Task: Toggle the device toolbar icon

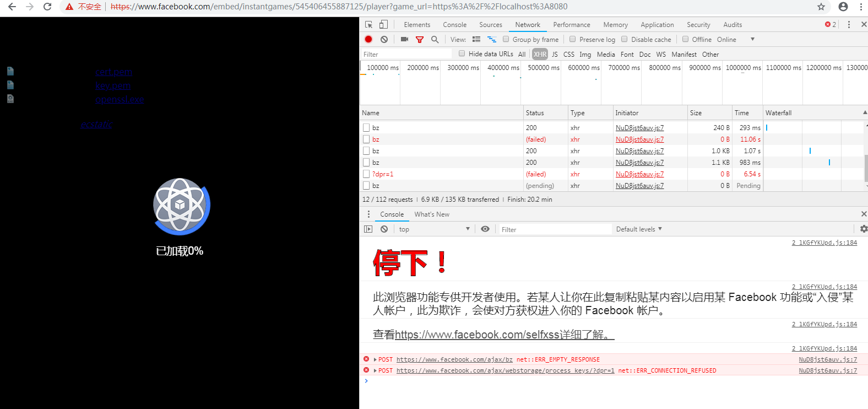Action: click(x=383, y=24)
